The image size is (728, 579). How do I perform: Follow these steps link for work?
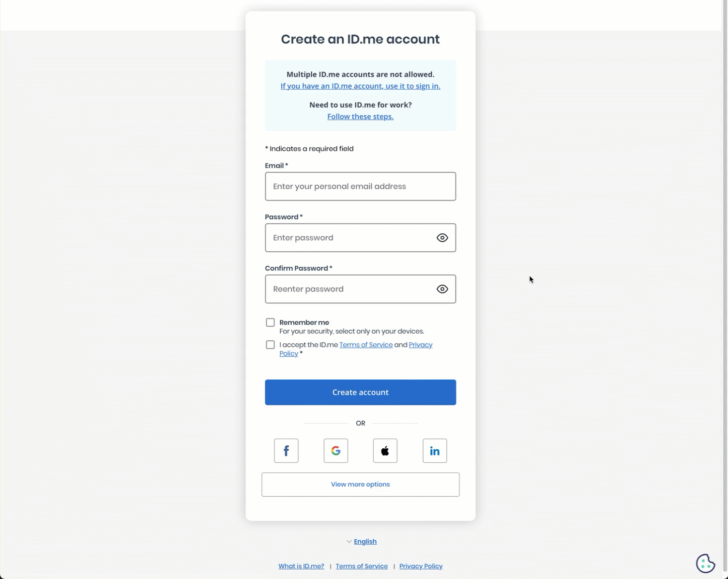click(360, 117)
